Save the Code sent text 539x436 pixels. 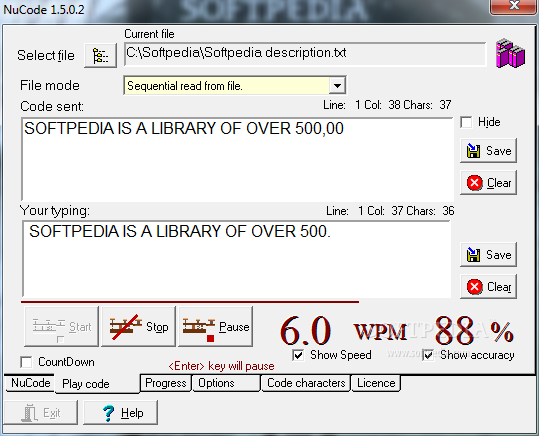(x=488, y=151)
